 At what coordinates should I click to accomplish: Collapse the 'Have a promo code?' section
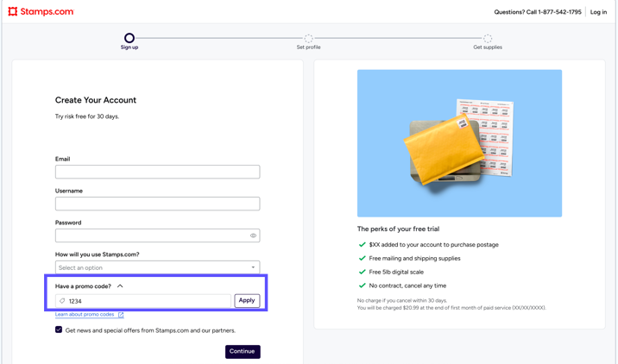tap(120, 286)
